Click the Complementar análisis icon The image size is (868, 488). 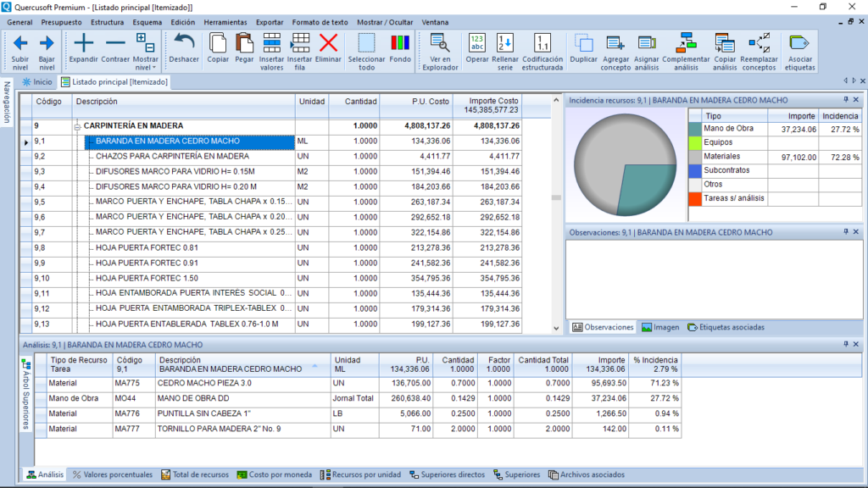click(x=686, y=43)
